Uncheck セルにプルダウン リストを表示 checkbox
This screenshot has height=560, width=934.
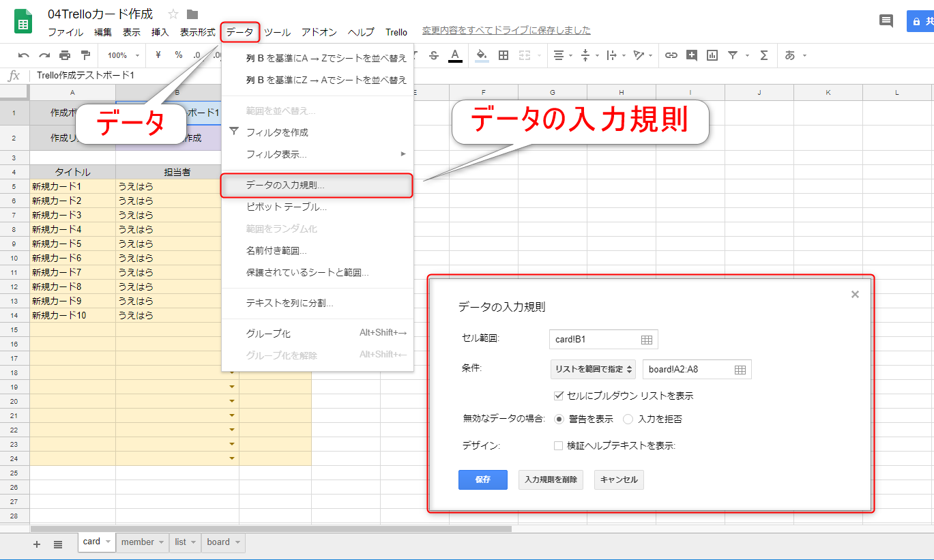point(559,396)
